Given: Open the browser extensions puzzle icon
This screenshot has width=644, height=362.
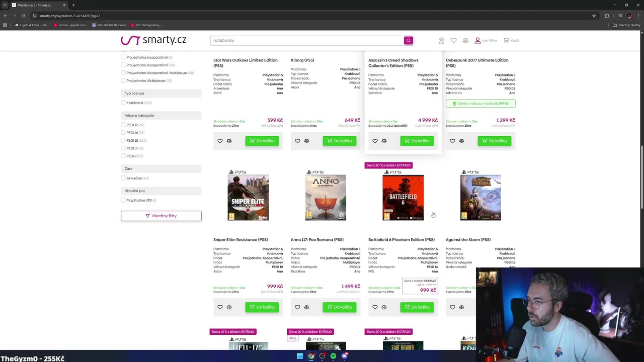Looking at the screenshot, I should click(x=607, y=16).
